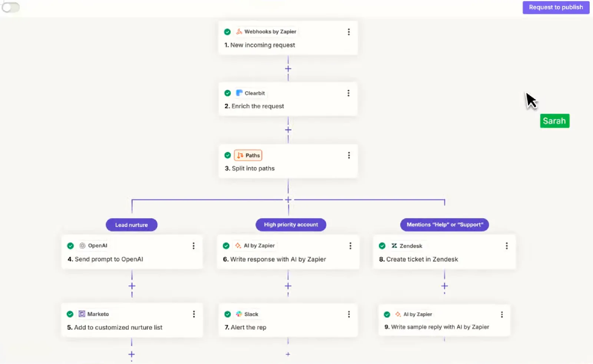
Task: Add step after Write response with AI by Zapier
Action: tap(288, 286)
